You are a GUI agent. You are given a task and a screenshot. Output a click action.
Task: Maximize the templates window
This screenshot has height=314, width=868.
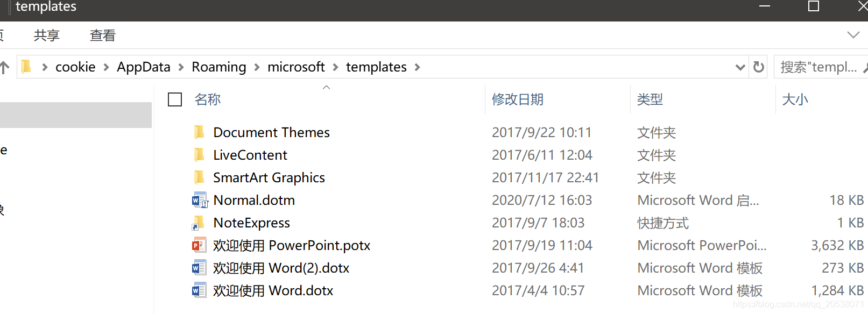point(814,6)
